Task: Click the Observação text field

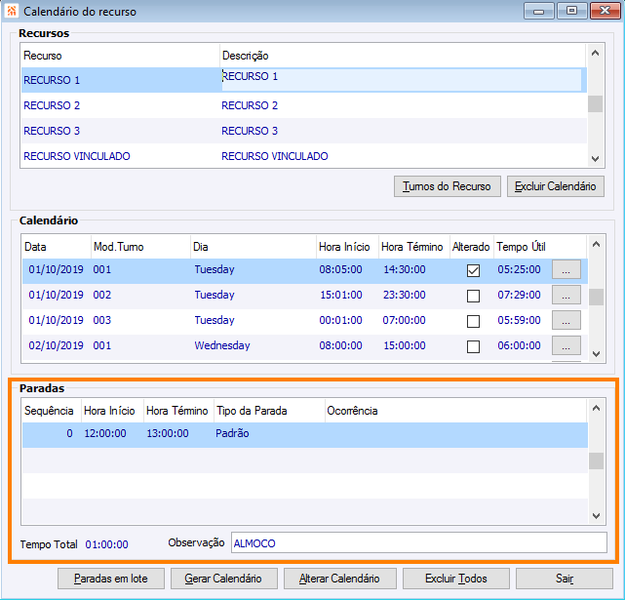Action: 418,543
